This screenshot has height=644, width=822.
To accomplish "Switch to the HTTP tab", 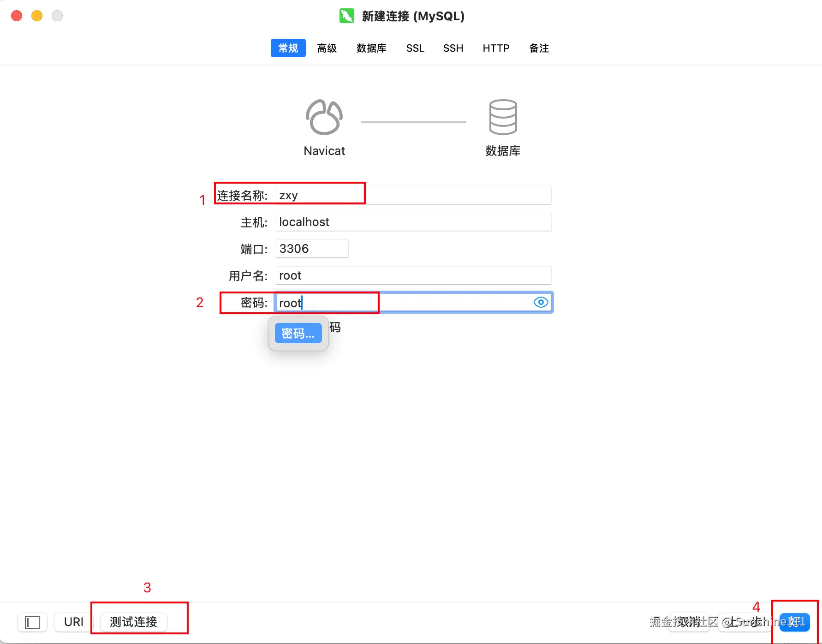I will click(496, 48).
